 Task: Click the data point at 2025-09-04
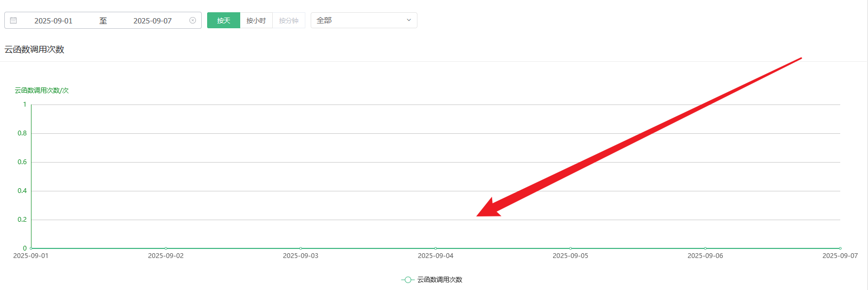[x=436, y=248]
